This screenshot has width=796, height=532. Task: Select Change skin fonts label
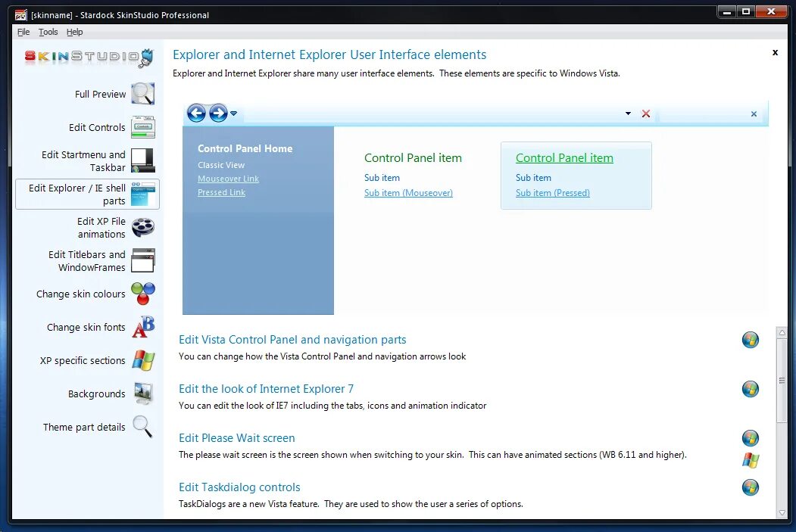(x=86, y=328)
